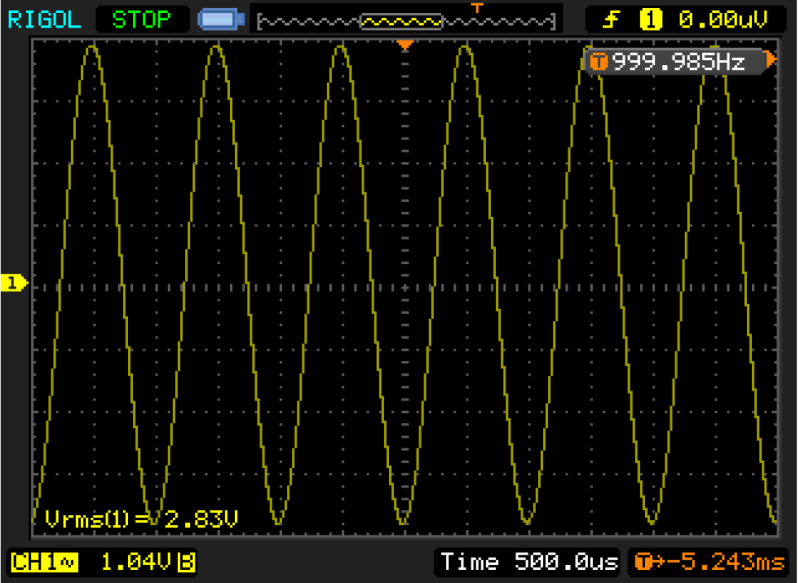Click the yellow channel 1 ground level marker

coord(14,282)
